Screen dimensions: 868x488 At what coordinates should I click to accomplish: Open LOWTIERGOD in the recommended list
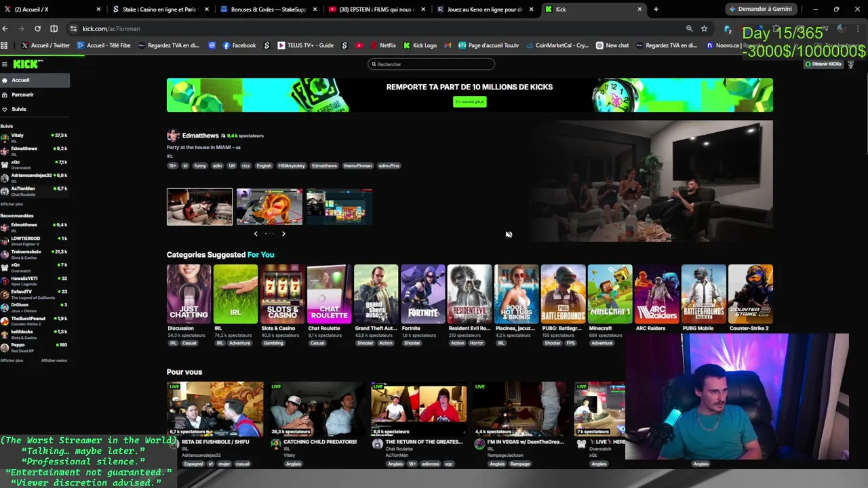[34, 240]
